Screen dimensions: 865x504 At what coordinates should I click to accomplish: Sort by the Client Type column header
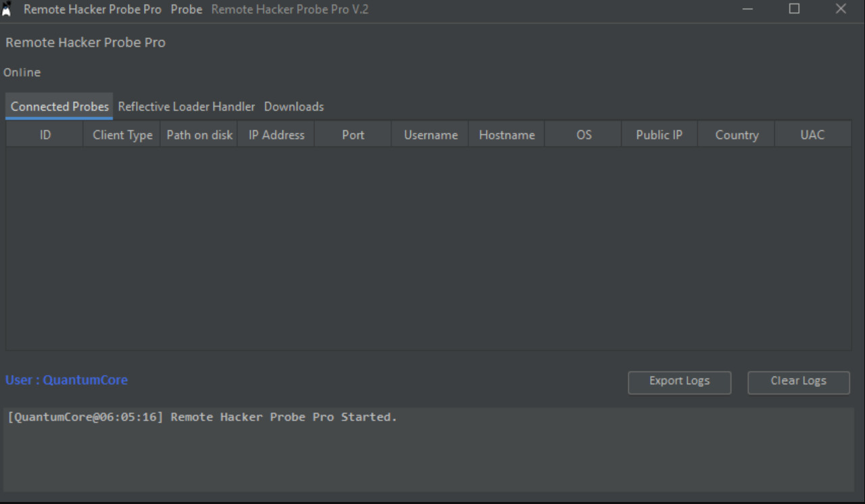[122, 134]
